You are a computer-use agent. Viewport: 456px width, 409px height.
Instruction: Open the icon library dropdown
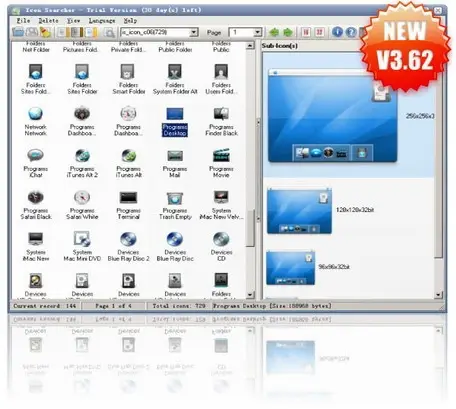click(194, 32)
